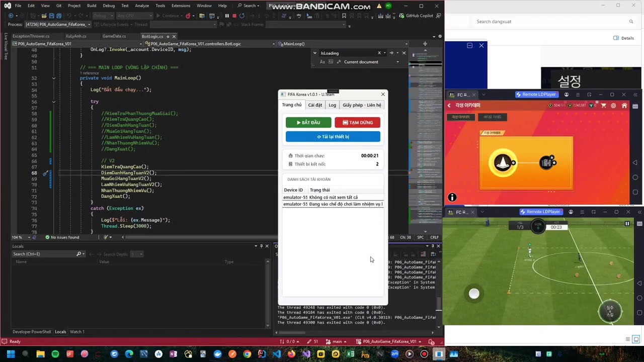The height and width of the screenshot is (362, 644).
Task: Open the Cài đặt tab in FIFA Korea
Action: point(315,105)
